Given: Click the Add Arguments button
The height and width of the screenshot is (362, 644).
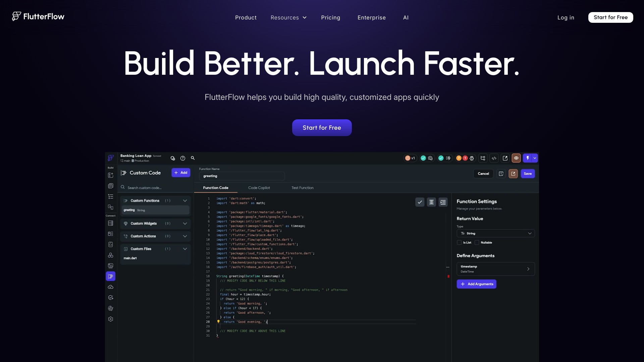Looking at the screenshot, I should pyautogui.click(x=476, y=284).
